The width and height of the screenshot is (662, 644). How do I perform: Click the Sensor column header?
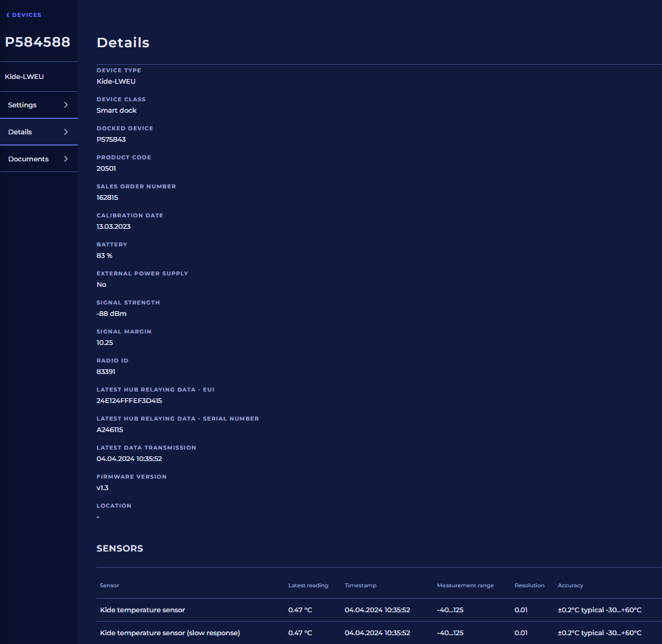pos(109,585)
